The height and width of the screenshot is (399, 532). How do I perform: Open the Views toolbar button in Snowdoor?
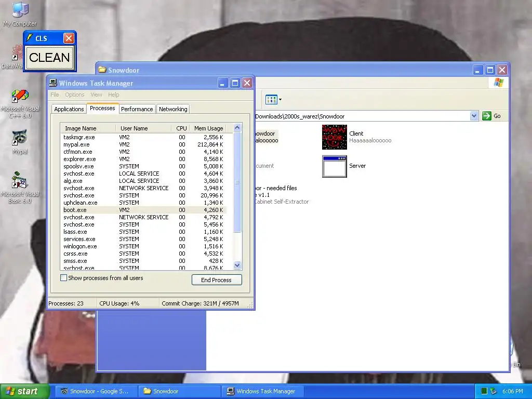click(273, 100)
